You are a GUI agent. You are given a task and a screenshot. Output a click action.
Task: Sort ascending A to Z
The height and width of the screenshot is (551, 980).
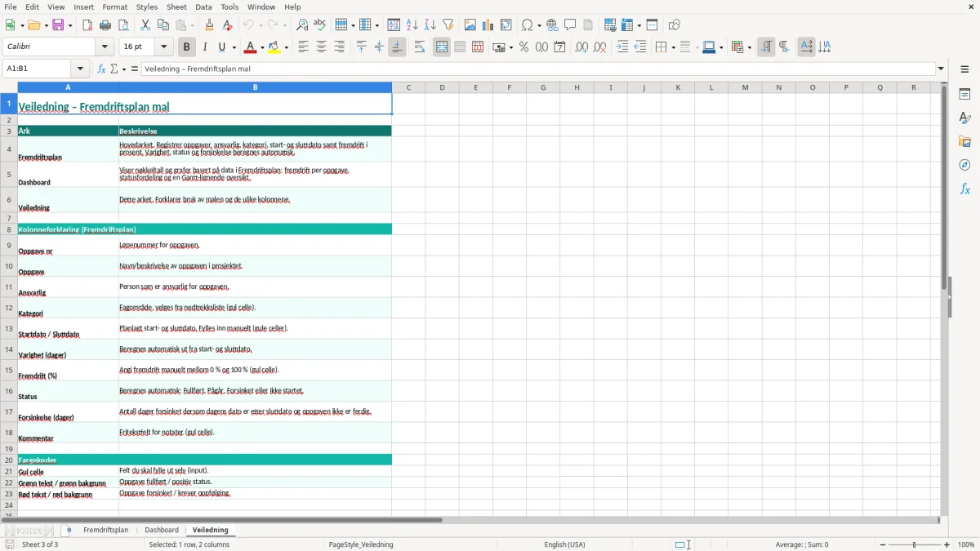click(412, 25)
